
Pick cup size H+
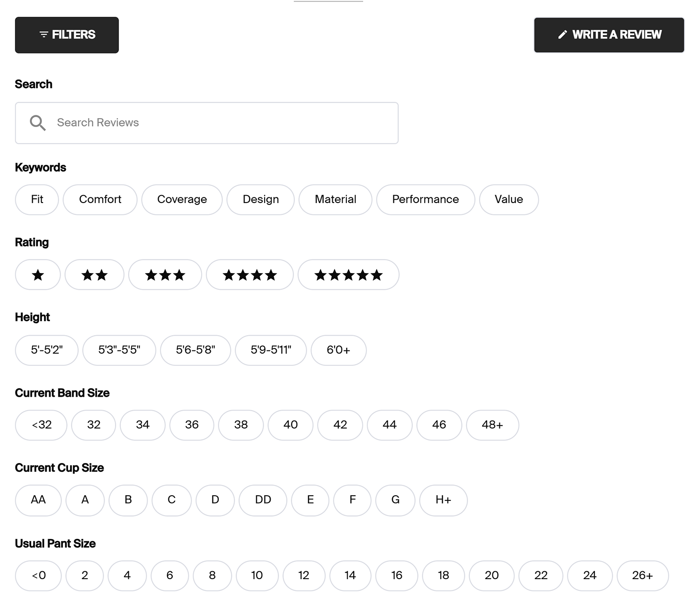pyautogui.click(x=444, y=500)
